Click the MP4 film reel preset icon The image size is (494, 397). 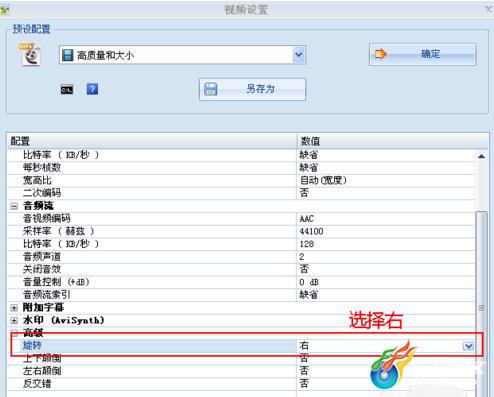(x=30, y=55)
